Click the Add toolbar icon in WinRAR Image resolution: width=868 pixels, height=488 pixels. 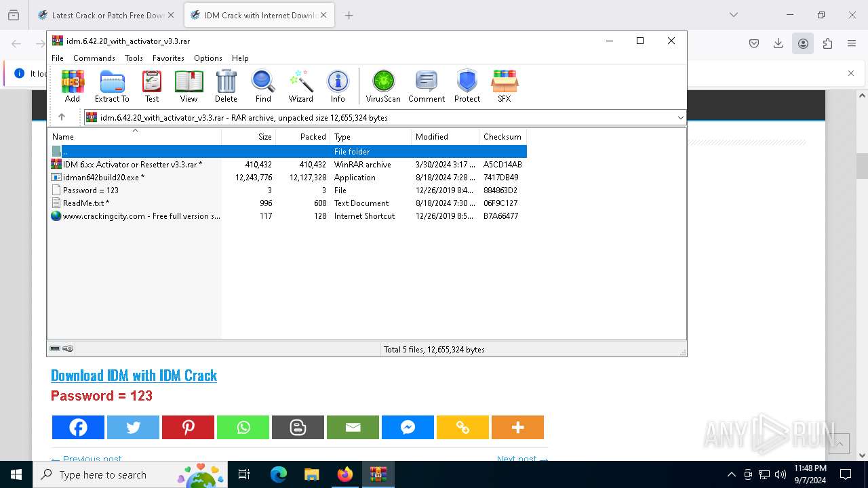coord(73,86)
